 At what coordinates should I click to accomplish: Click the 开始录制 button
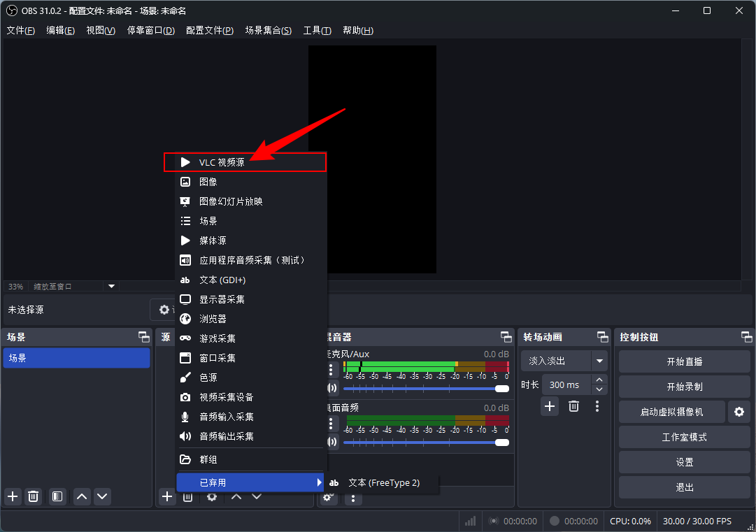click(684, 387)
